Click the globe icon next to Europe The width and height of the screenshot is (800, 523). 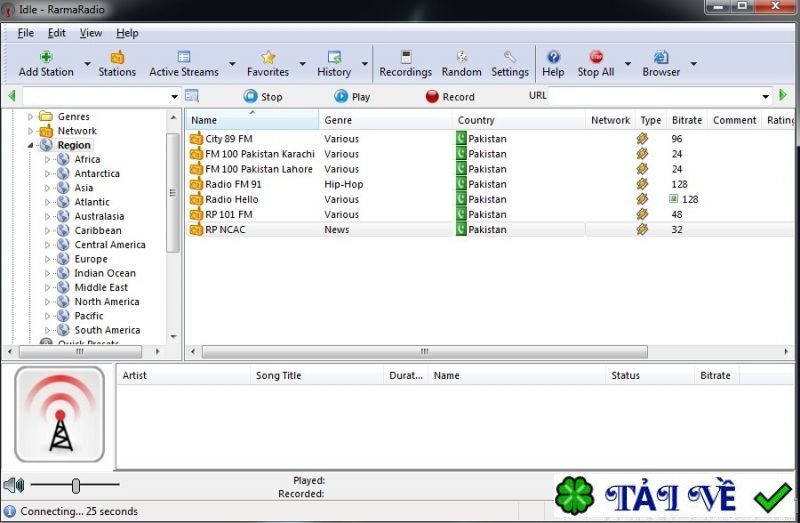(x=63, y=259)
